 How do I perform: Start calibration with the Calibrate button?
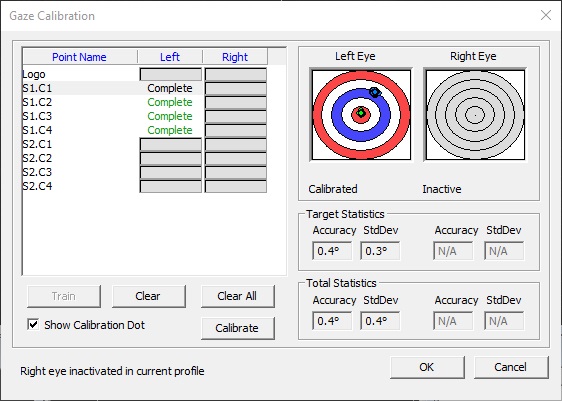coord(238,328)
